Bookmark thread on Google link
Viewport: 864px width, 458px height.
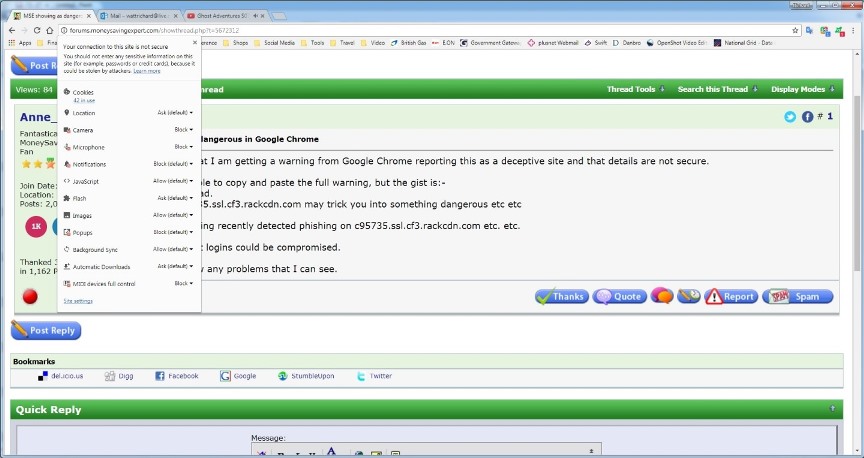tap(238, 376)
